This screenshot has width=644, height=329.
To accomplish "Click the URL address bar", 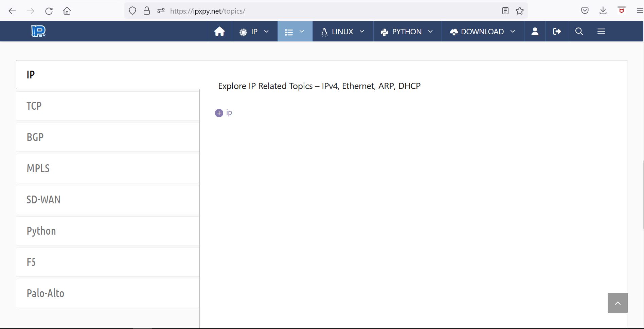I will pos(326,11).
